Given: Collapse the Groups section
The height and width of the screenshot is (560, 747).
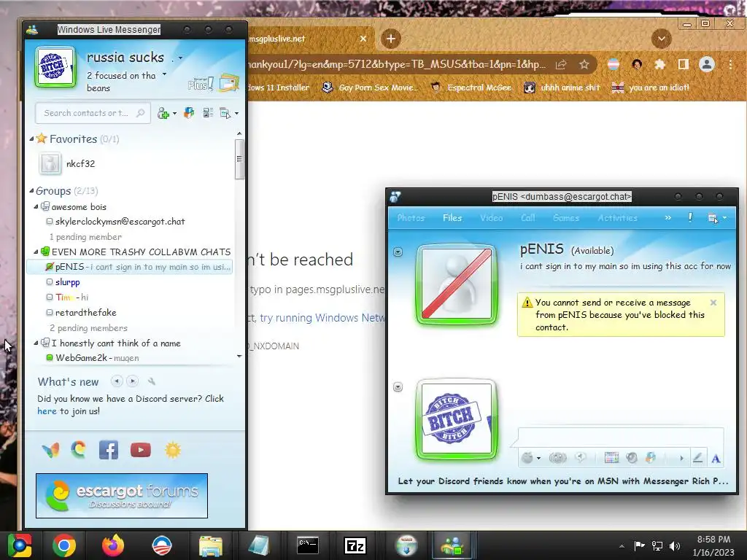Looking at the screenshot, I should pos(31,190).
